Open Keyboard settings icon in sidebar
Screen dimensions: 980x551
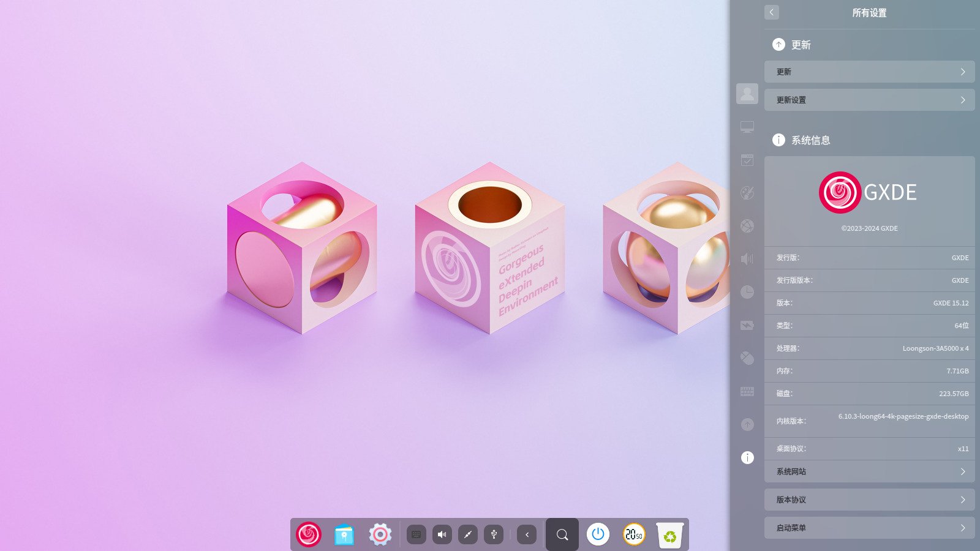[747, 391]
